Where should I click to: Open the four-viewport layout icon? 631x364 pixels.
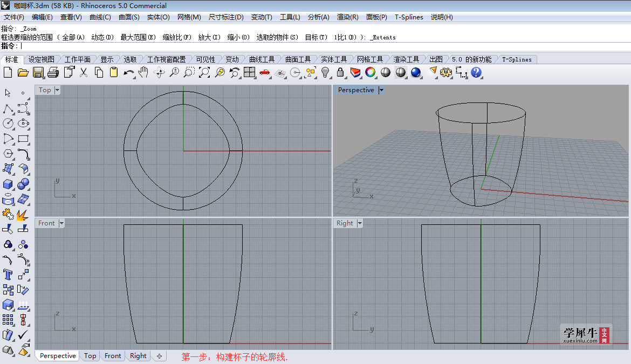[x=250, y=72]
